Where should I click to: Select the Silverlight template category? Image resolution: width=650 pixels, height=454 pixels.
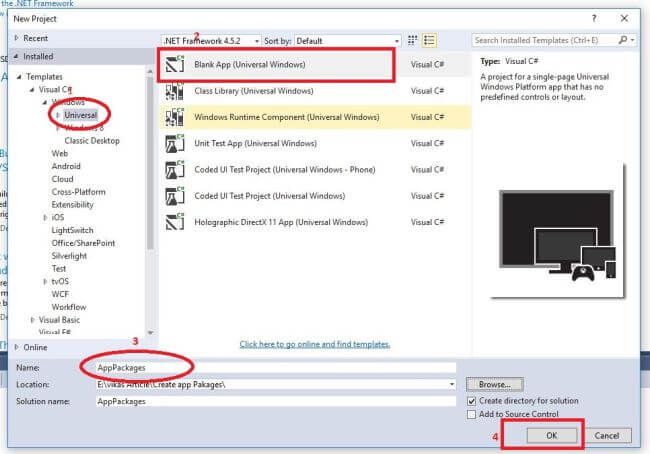pos(69,256)
